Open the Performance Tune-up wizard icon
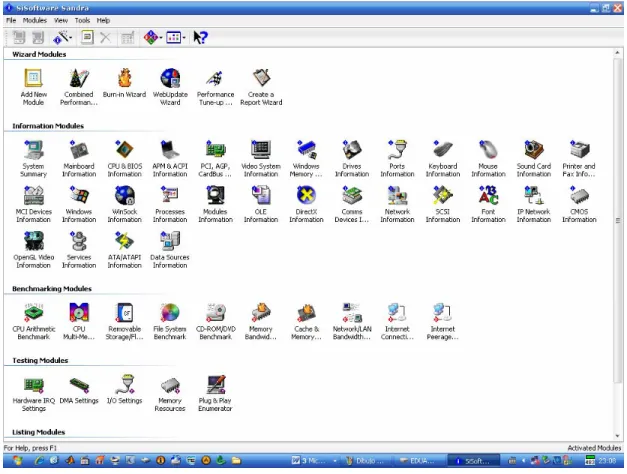The height and width of the screenshot is (474, 627). 216,86
